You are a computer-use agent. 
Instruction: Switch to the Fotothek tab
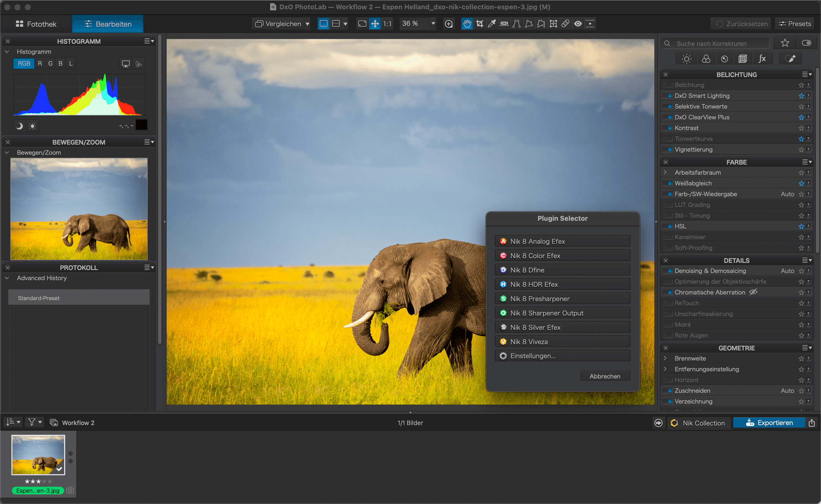tap(36, 24)
